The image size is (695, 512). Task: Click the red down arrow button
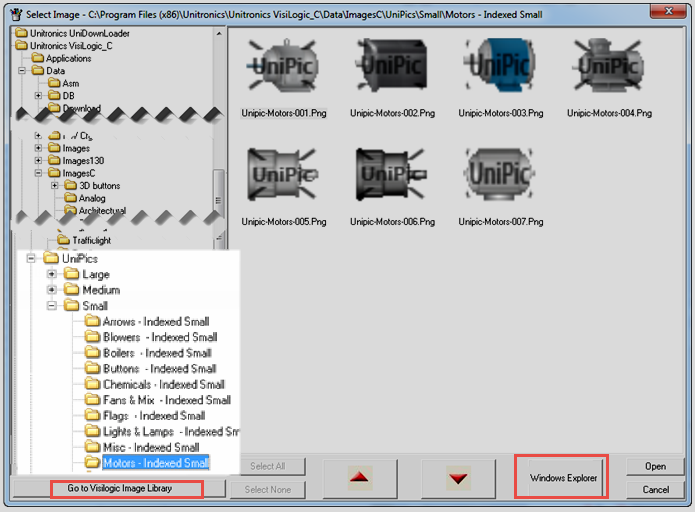pyautogui.click(x=458, y=478)
